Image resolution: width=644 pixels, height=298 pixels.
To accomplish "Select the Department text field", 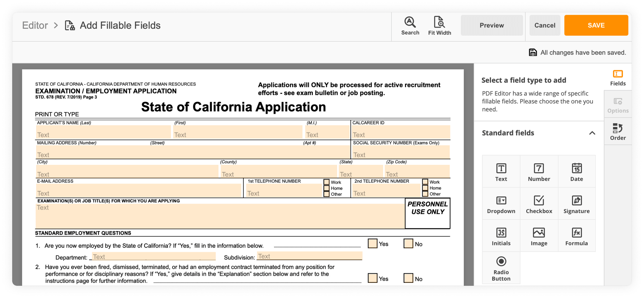I will pyautogui.click(x=153, y=256).
